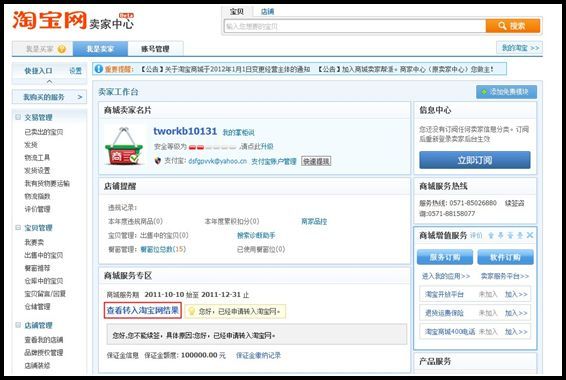Switch to the 宝贝 search tab
The image size is (566, 380).
237,12
